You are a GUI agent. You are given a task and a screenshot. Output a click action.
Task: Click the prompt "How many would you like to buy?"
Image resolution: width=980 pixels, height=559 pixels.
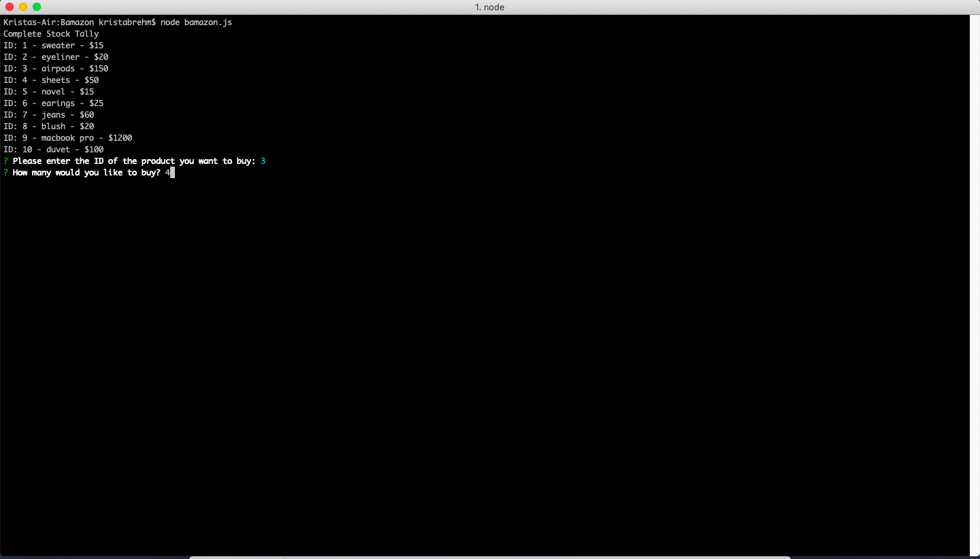(x=86, y=173)
